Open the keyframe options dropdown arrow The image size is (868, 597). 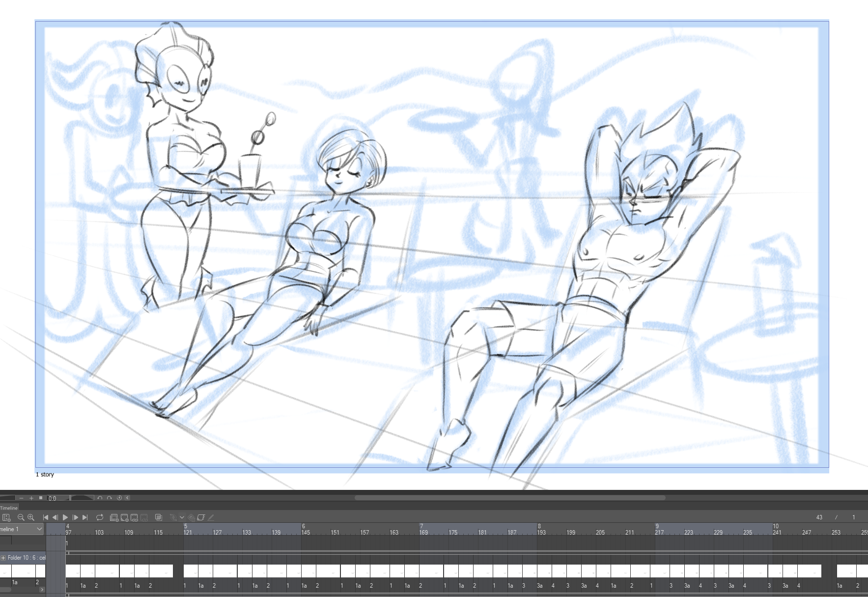point(182,517)
